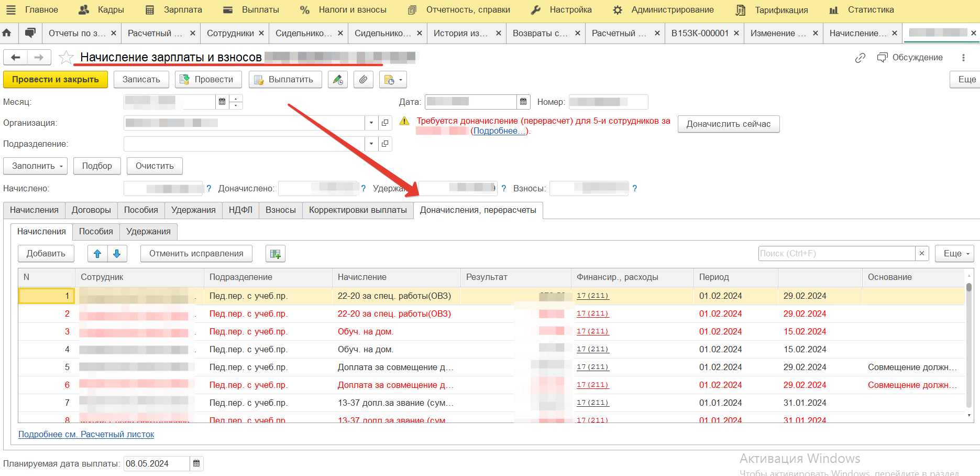
Task: Move row down with blue arrow
Action: pos(117,254)
